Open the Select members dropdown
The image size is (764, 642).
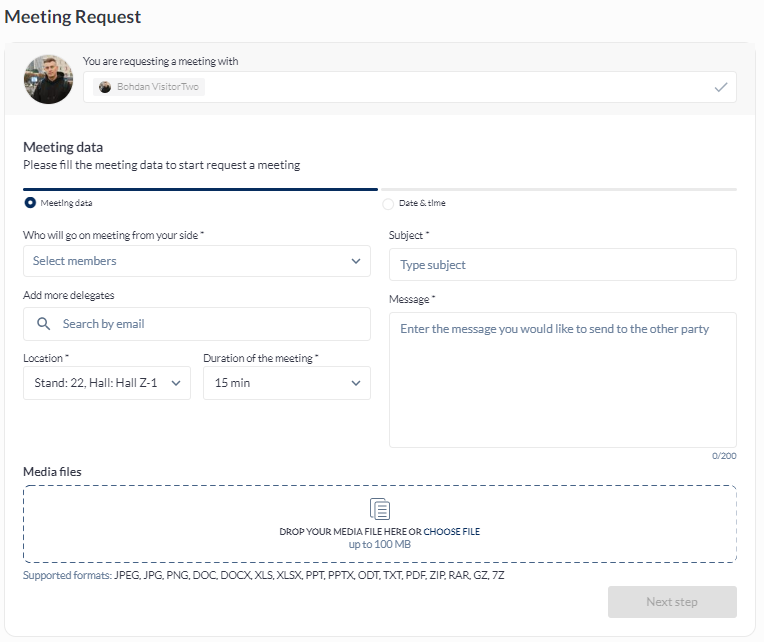click(196, 261)
